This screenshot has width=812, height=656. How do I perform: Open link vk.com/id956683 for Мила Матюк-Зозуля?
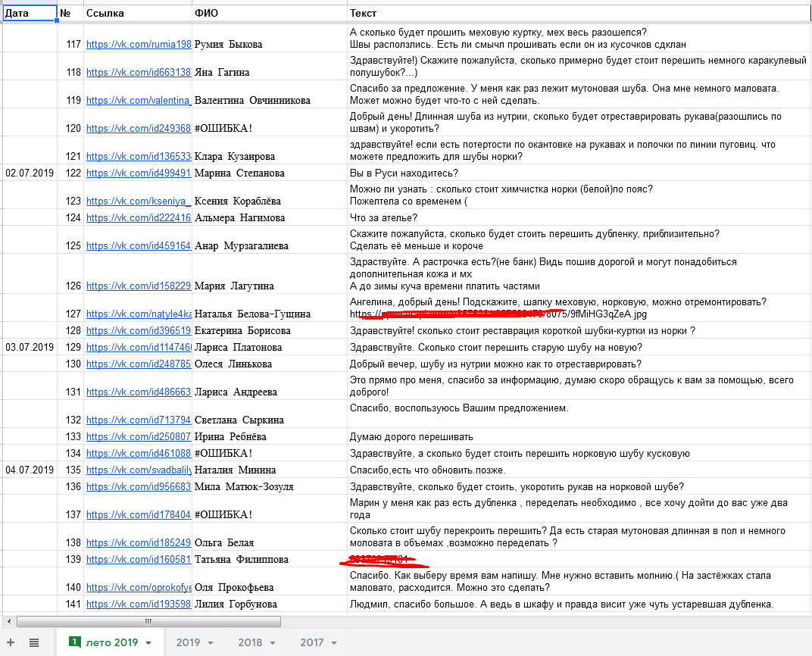tap(139, 486)
